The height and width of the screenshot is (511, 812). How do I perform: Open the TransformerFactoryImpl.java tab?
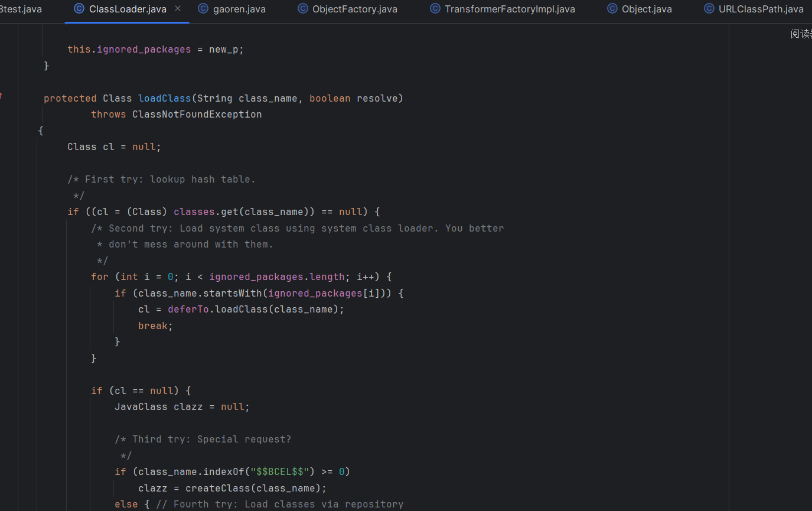pyautogui.click(x=509, y=9)
